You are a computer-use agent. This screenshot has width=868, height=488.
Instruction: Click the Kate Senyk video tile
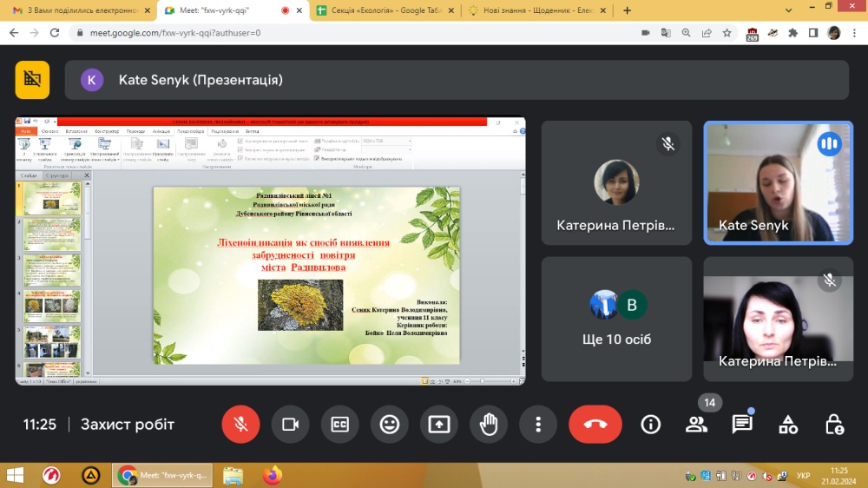pos(778,181)
